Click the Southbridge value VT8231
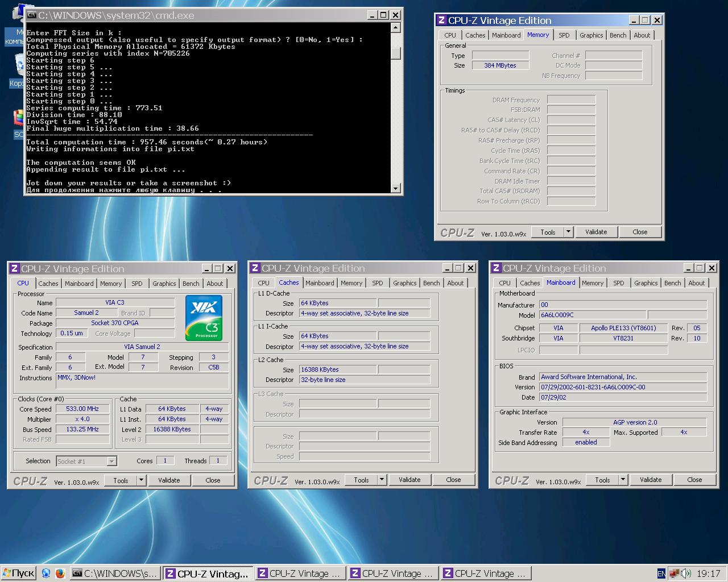The height and width of the screenshot is (582, 728). coord(623,338)
